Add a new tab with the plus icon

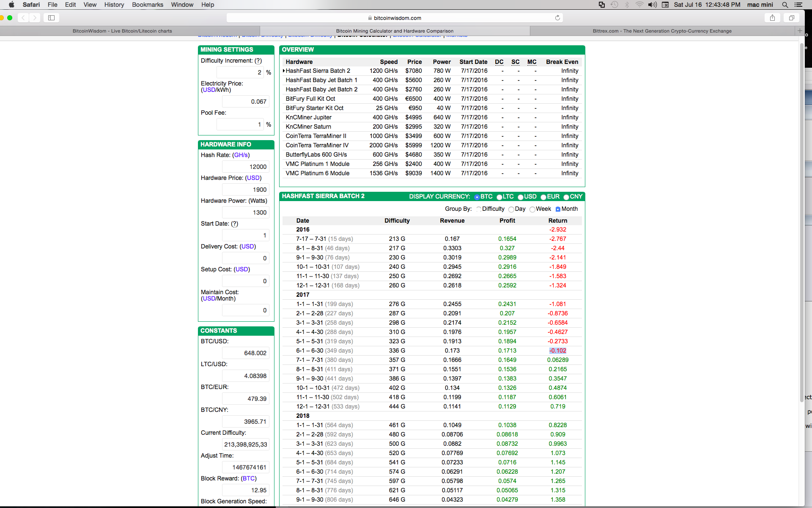point(800,31)
